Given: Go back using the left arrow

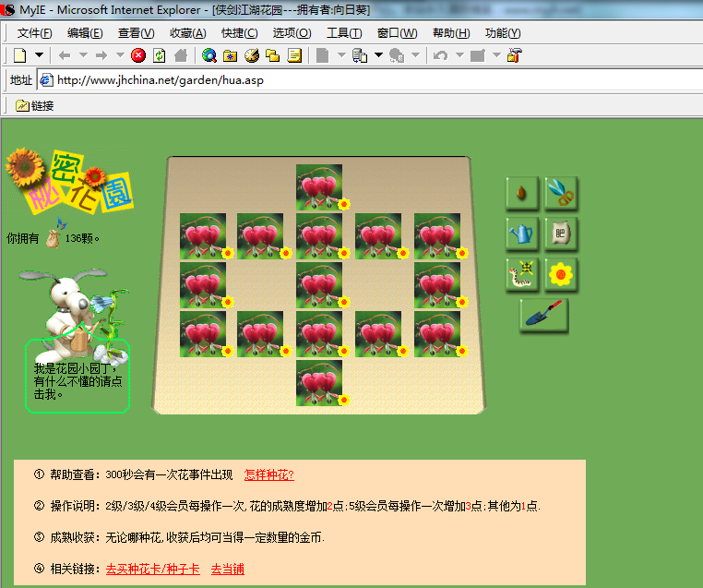Looking at the screenshot, I should [x=65, y=55].
